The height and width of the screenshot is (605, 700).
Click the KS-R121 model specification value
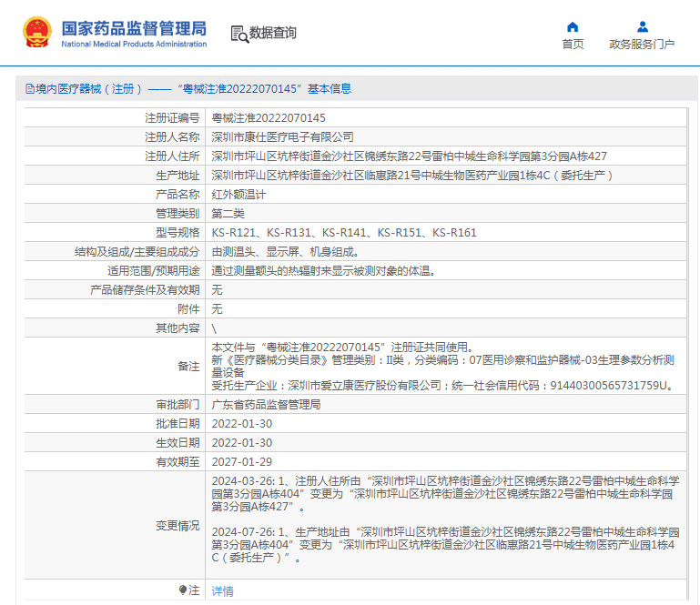344,233
